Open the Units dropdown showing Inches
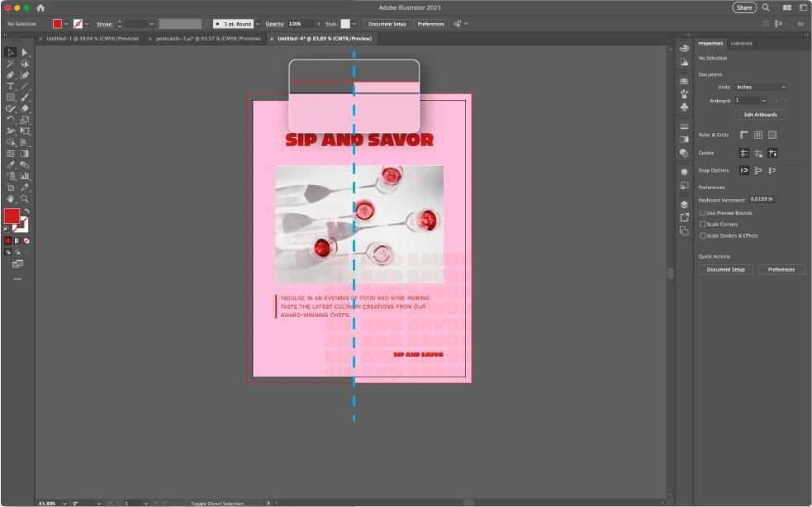The image size is (812, 507). coord(762,88)
